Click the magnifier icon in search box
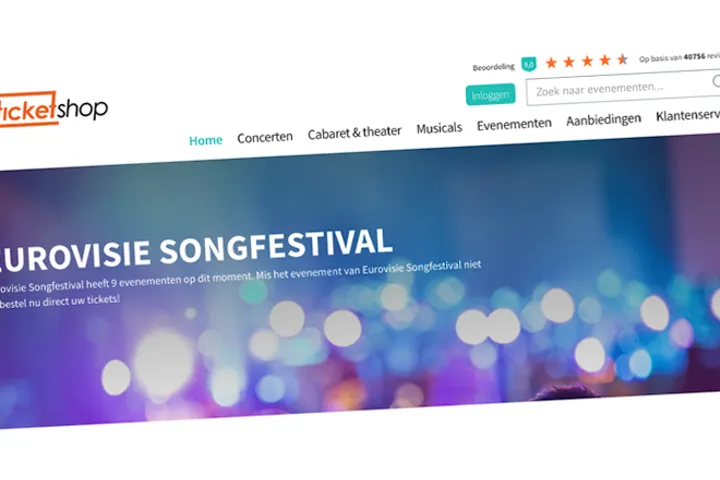Image resolution: width=720 pixels, height=480 pixels. point(716,81)
